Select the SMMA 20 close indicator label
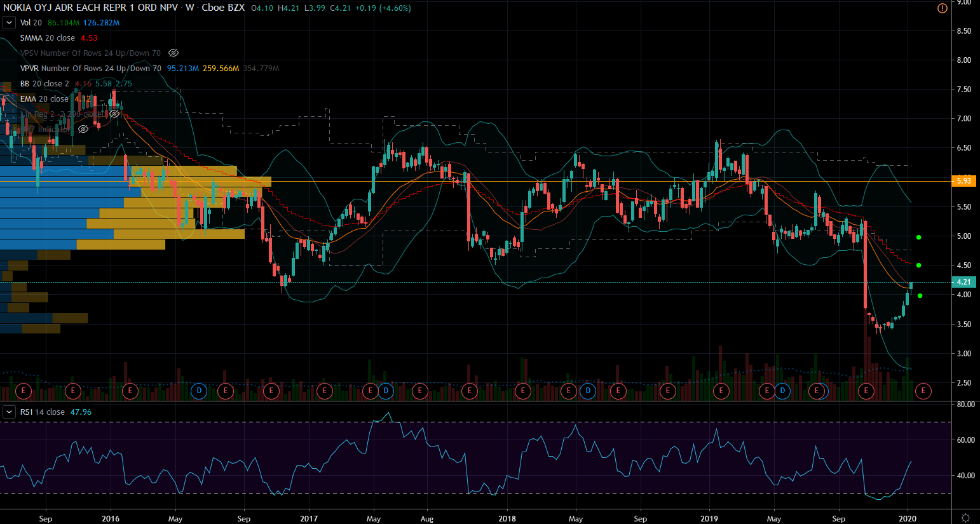The width and height of the screenshot is (980, 524). [47, 38]
